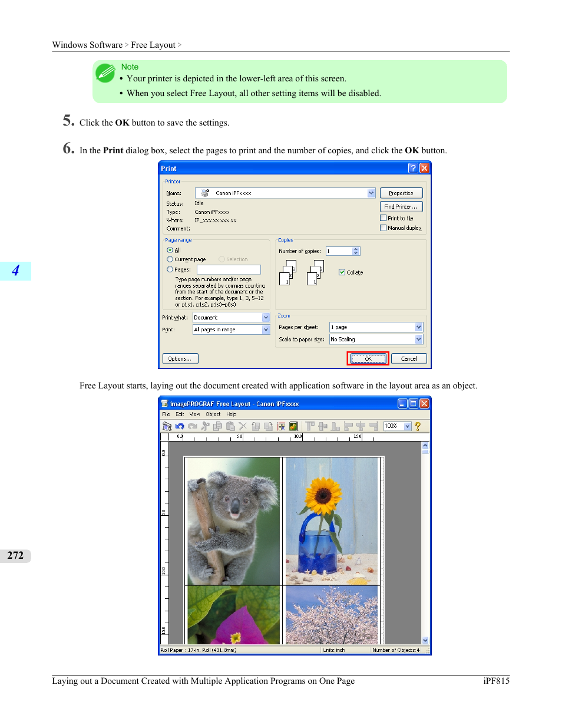The width and height of the screenshot is (562, 728).
Task: Open the 100% zoom dropdown
Action: coord(407,426)
